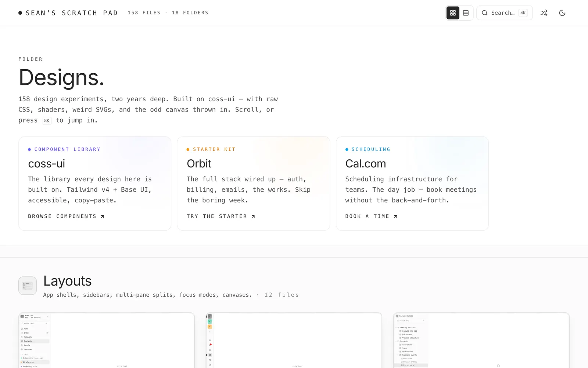Click the Component Library label

point(67,149)
